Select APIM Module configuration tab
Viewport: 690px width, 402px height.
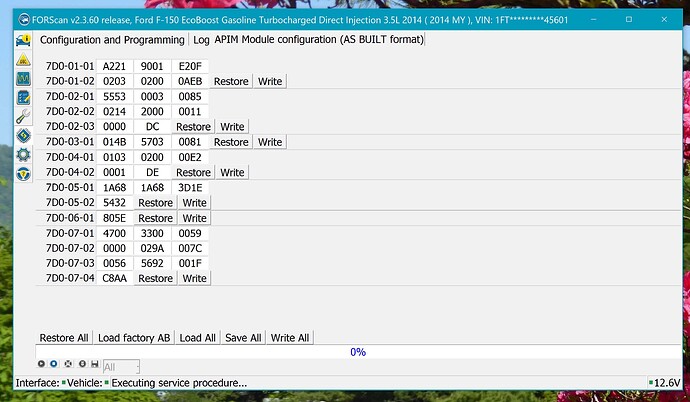pyautogui.click(x=319, y=40)
